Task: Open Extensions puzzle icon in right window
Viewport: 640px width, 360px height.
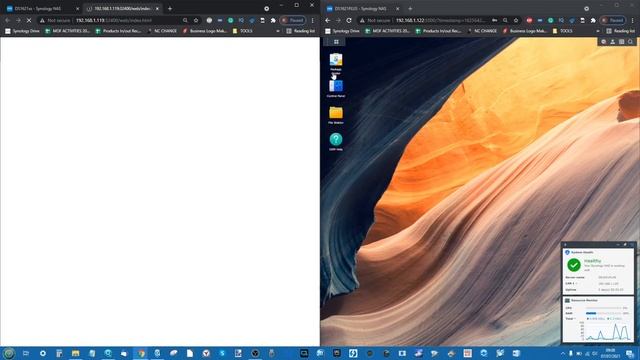Action: [x=593, y=20]
